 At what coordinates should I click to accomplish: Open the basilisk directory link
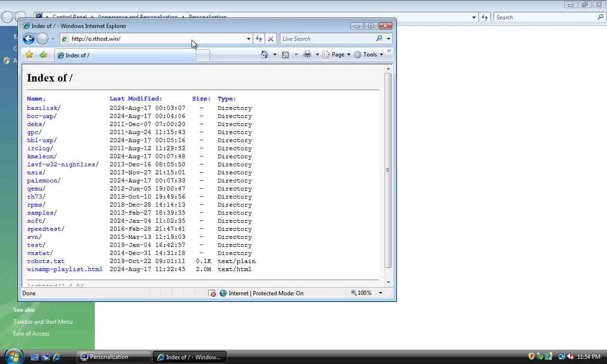coord(42,108)
